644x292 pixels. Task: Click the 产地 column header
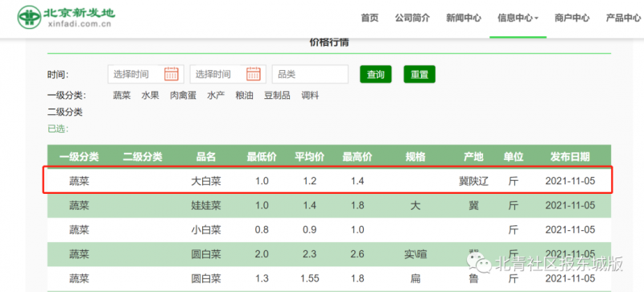coord(473,157)
